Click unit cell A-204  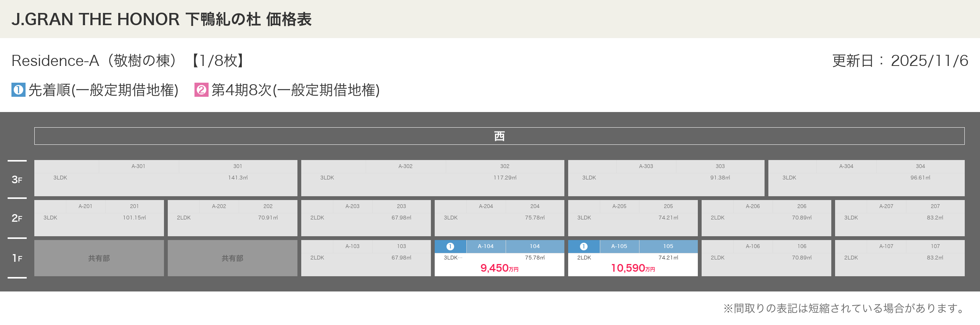[x=499, y=218]
